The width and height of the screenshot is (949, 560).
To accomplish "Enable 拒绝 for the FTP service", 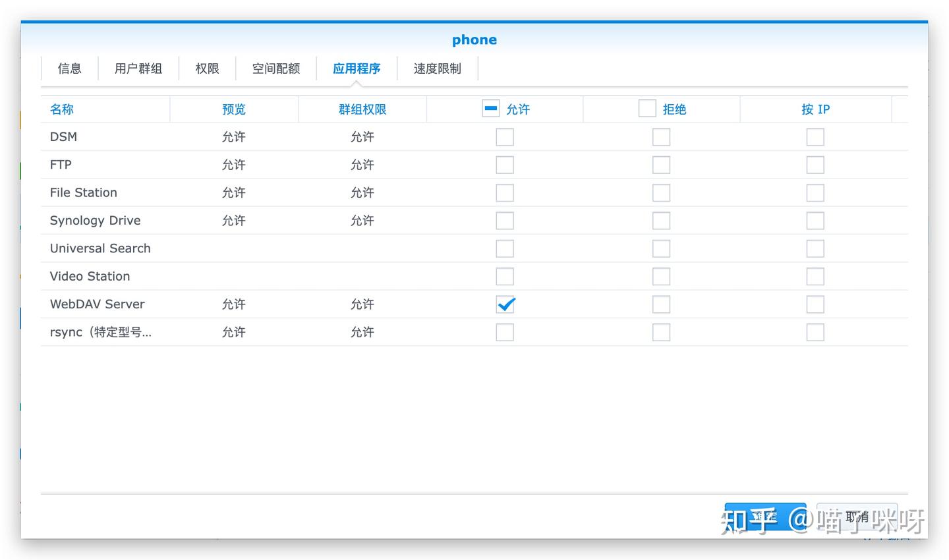I will click(660, 164).
